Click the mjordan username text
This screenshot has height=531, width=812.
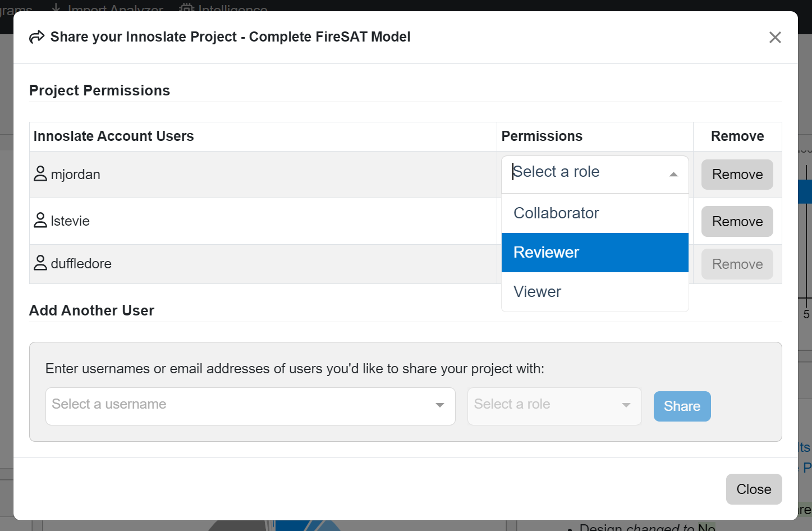(x=76, y=175)
